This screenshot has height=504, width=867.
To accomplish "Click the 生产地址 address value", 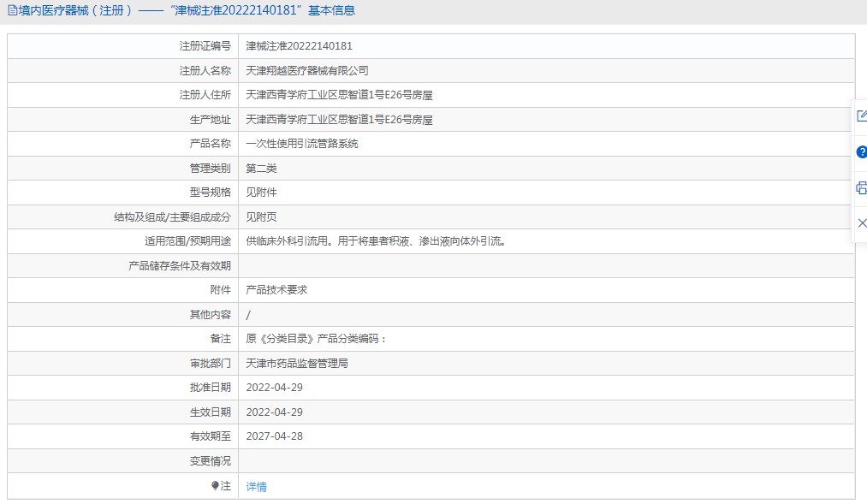I will click(x=339, y=120).
